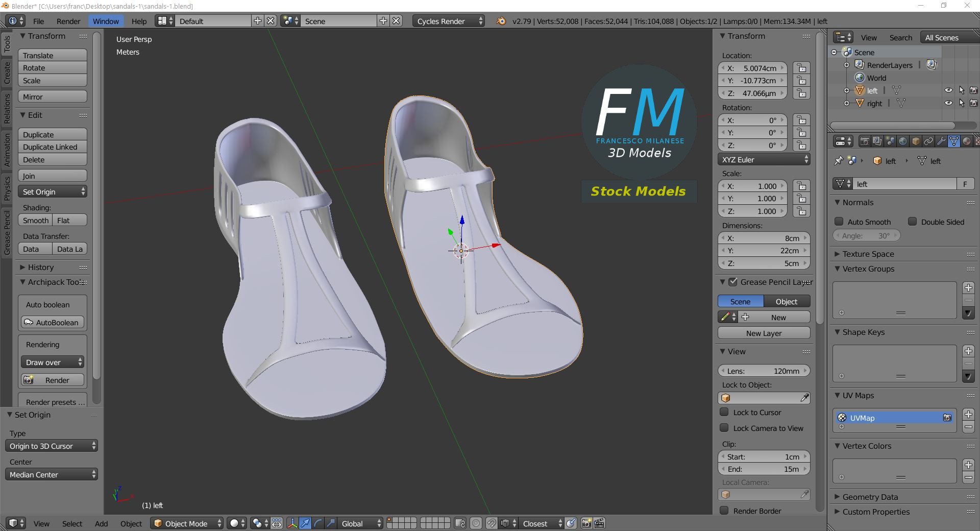Open the Origin to 3D Cursor type dropdown
Screen dimensions: 980x531
pos(51,446)
